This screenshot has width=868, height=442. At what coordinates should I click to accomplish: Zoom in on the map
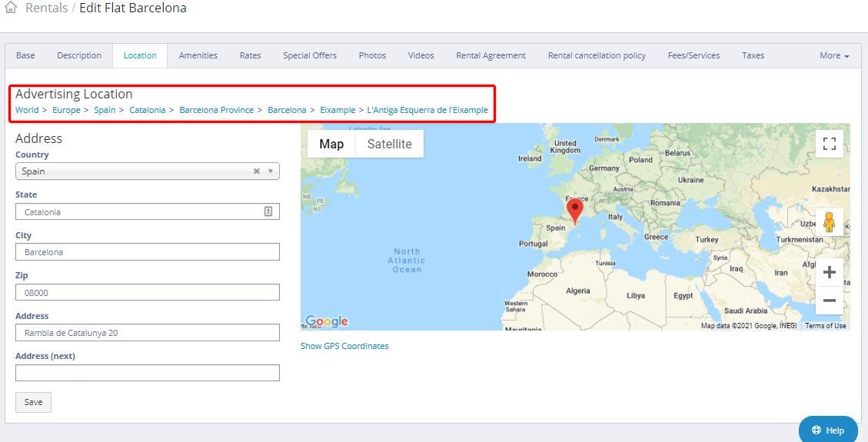coord(829,272)
